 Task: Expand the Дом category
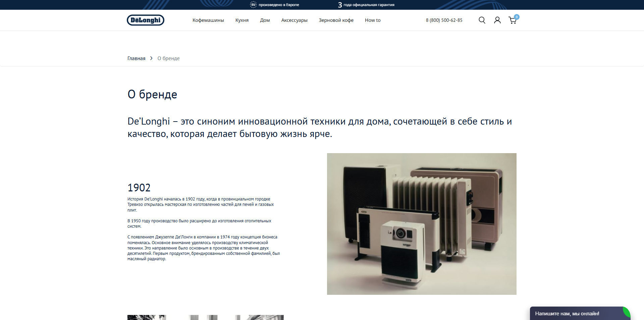tap(265, 20)
